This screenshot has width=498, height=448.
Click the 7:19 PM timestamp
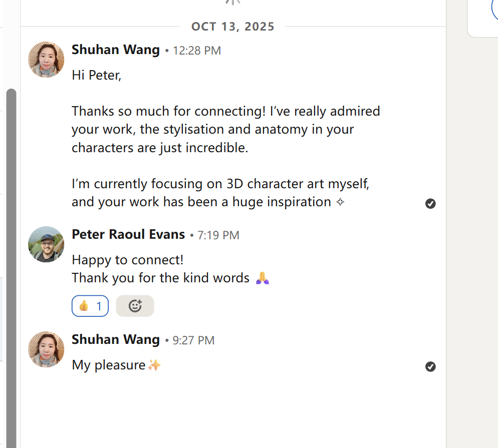point(218,235)
